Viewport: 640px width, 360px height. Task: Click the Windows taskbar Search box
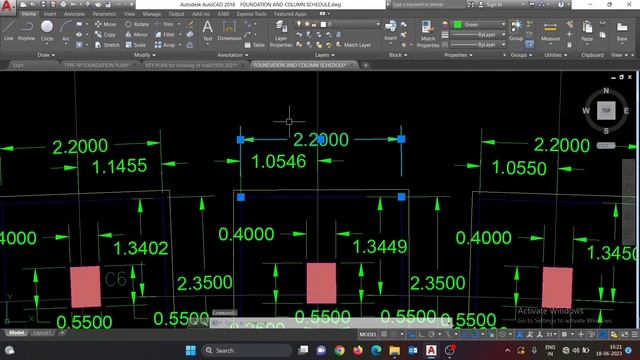click(247, 350)
